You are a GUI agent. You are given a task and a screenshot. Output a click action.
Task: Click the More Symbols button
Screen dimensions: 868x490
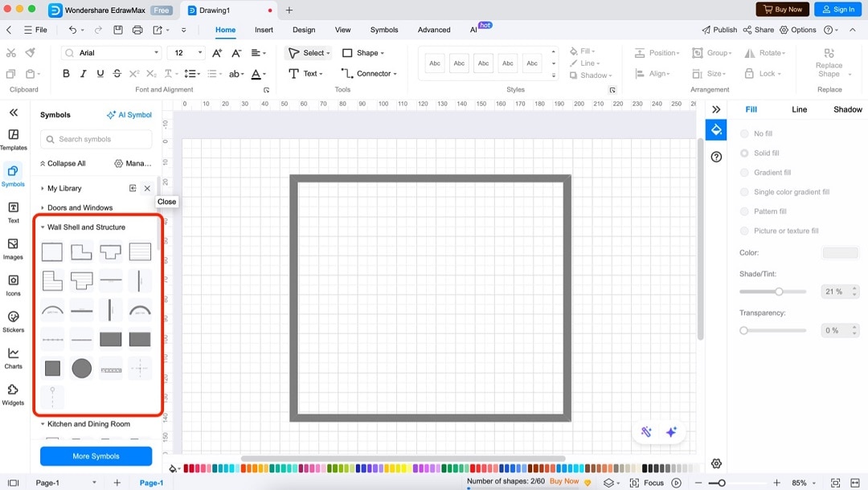pos(96,456)
